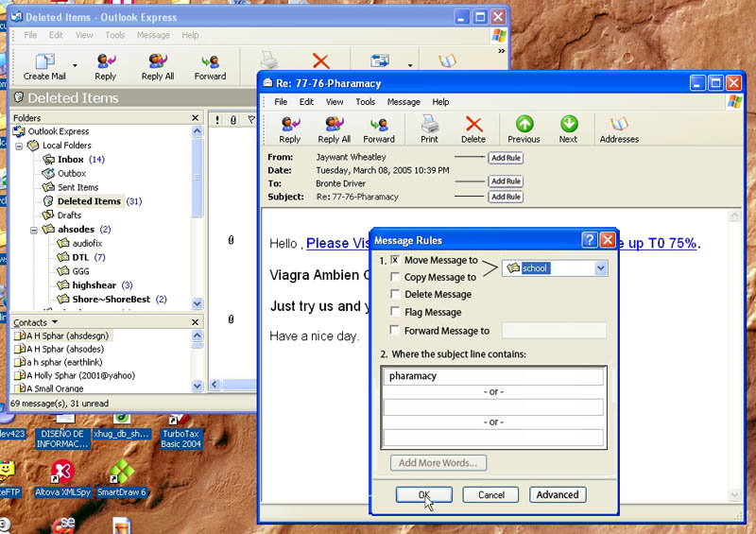This screenshot has width=756, height=534.
Task: Click Add Rule button next to From
Action: coord(506,158)
